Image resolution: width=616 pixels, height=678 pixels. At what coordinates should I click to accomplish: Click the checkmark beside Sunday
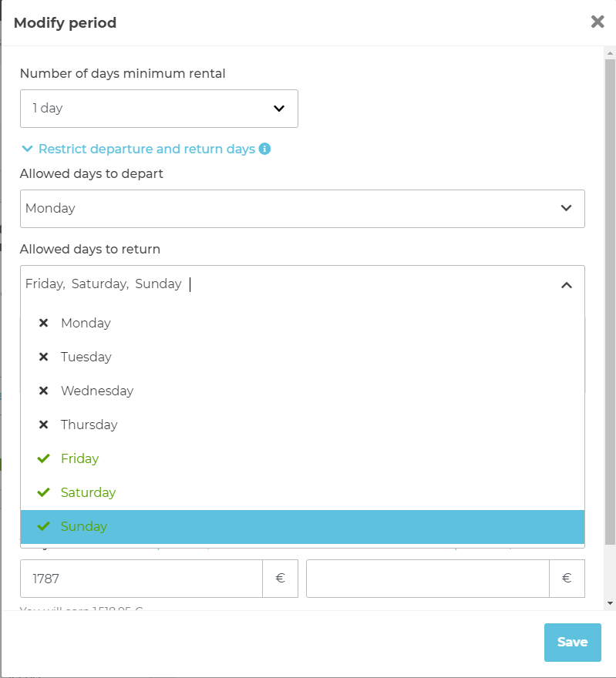[44, 526]
